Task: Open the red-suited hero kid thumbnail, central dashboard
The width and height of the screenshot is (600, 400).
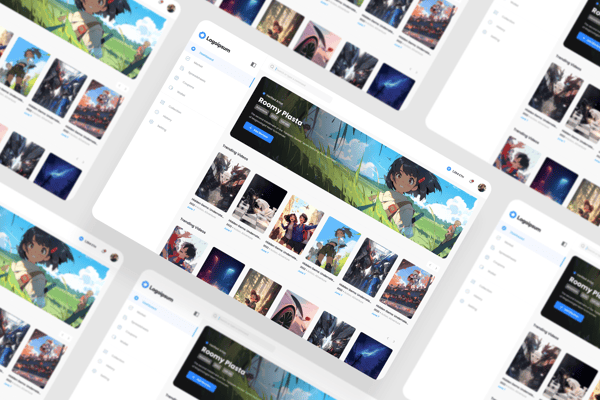Action: (184, 250)
